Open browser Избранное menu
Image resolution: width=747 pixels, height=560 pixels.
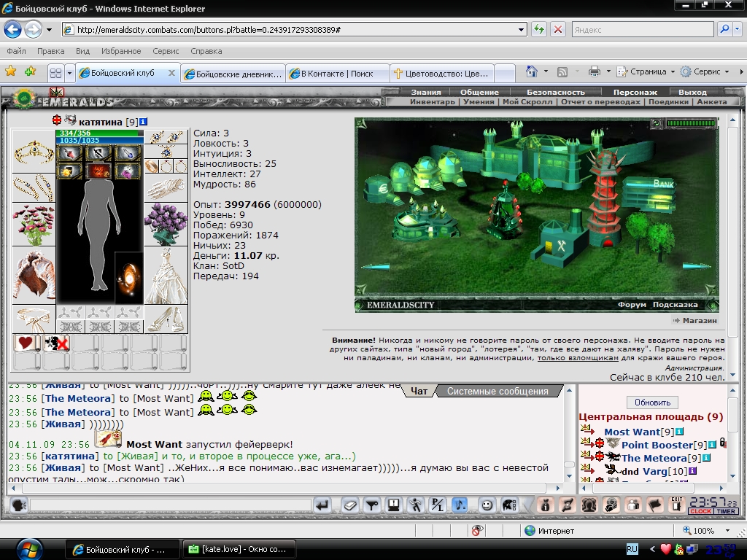pyautogui.click(x=121, y=51)
